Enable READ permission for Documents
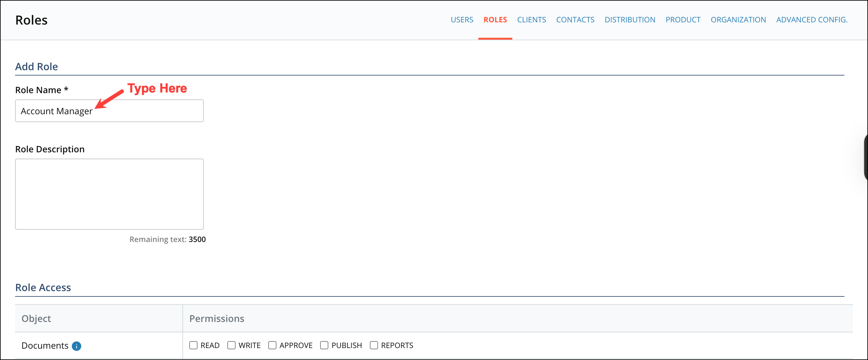The image size is (868, 360). pyautogui.click(x=193, y=345)
